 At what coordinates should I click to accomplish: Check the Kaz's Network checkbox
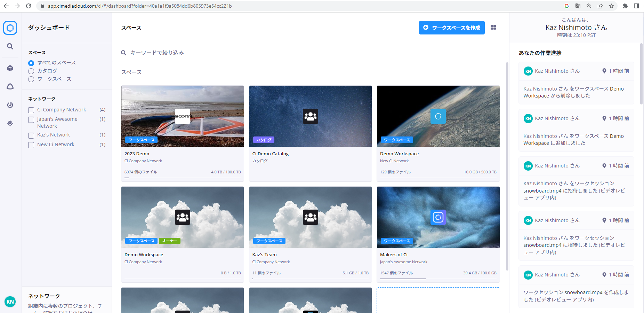click(x=31, y=135)
